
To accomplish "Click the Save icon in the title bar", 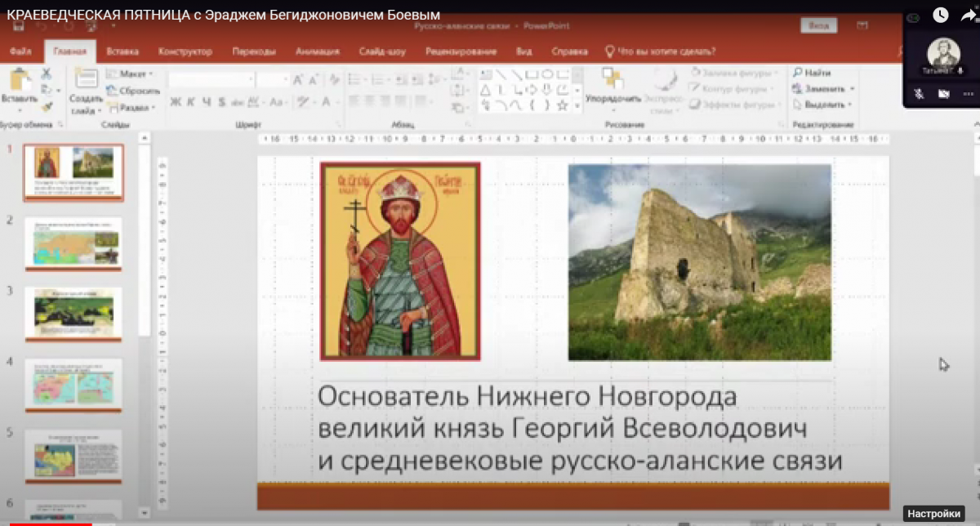I will click(18, 26).
